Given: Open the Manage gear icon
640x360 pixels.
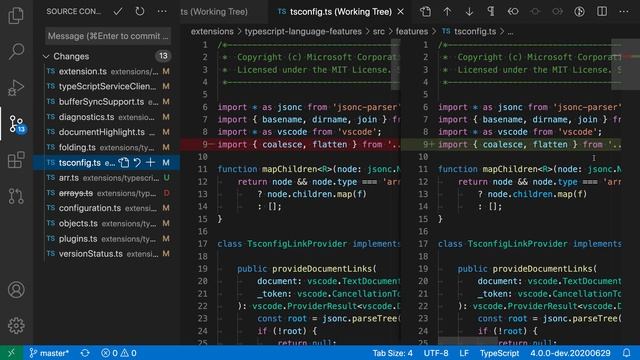Looking at the screenshot, I should pyautogui.click(x=16, y=325).
